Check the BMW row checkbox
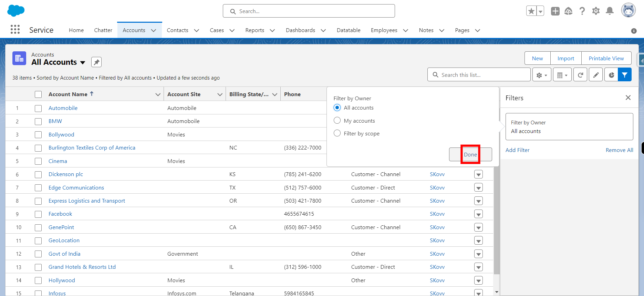Image resolution: width=644 pixels, height=296 pixels. (x=38, y=121)
